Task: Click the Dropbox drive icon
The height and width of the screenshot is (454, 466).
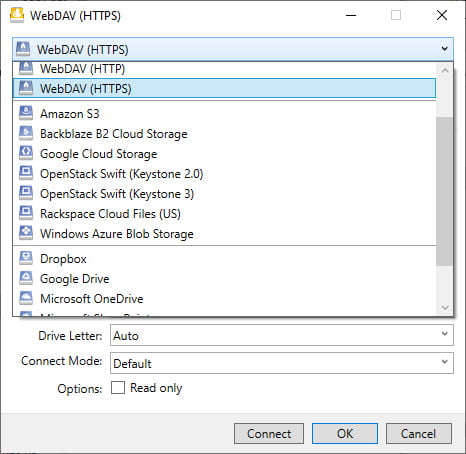Action: pos(26,258)
